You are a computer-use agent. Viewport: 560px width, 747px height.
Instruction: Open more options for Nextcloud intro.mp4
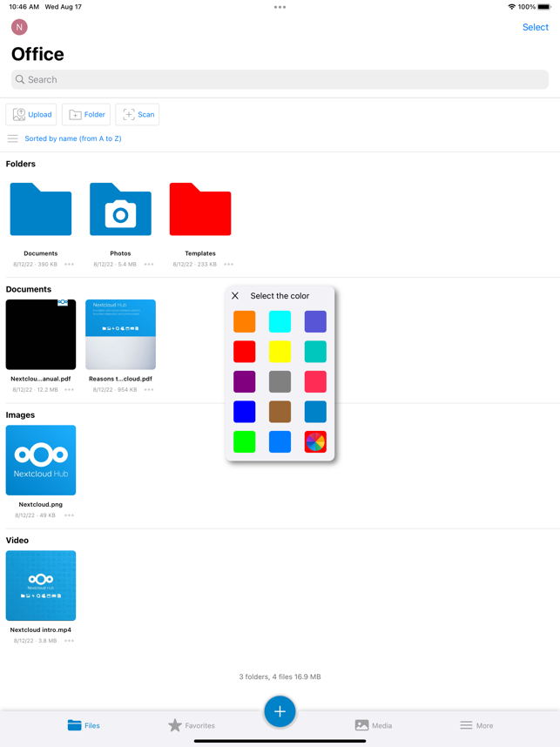[69, 641]
